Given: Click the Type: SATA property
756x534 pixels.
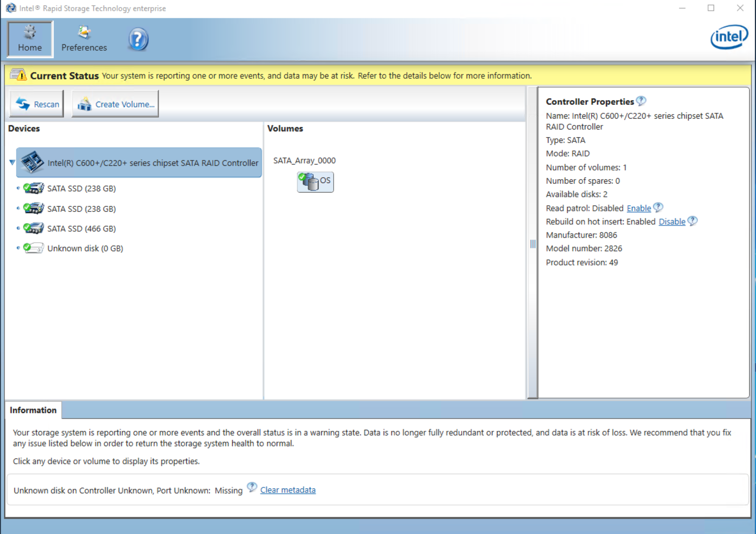Looking at the screenshot, I should [x=565, y=140].
